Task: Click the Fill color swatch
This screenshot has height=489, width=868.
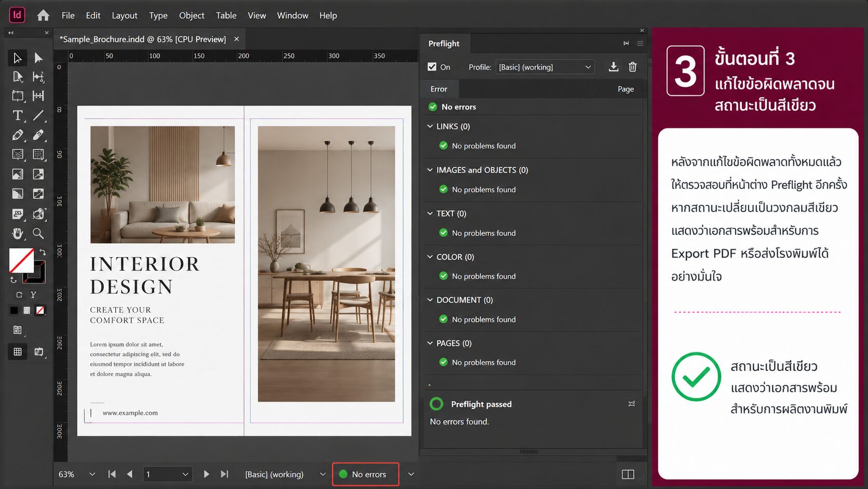Action: click(21, 260)
